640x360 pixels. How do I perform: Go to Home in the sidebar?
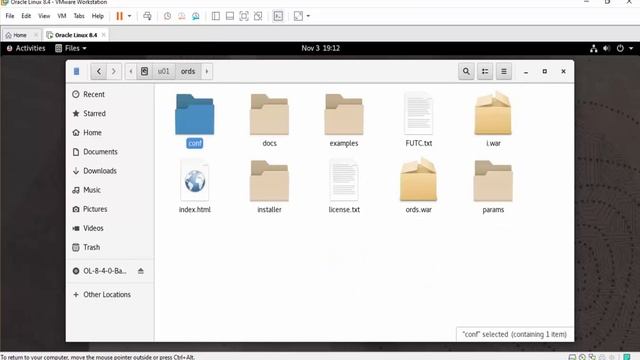point(110,133)
